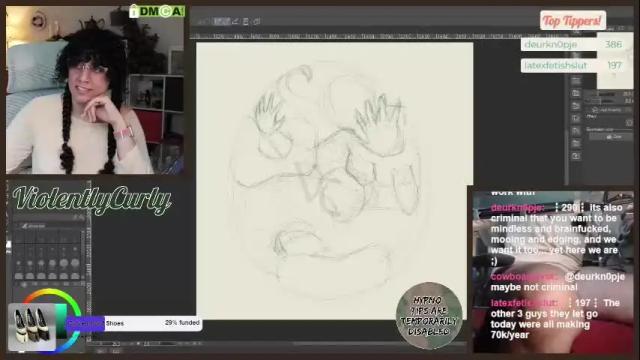The width and height of the screenshot is (640, 360).
Task: Click the topmost icon in right panel strip
Action: (576, 80)
